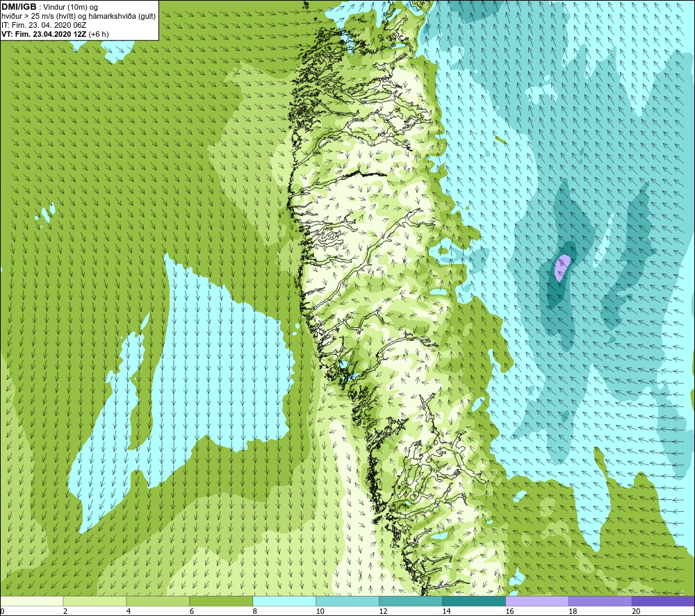Screen dimensions: 695x616
Task: Select the 18–20 m/s purple legend swatch
Action: pyautogui.click(x=600, y=601)
